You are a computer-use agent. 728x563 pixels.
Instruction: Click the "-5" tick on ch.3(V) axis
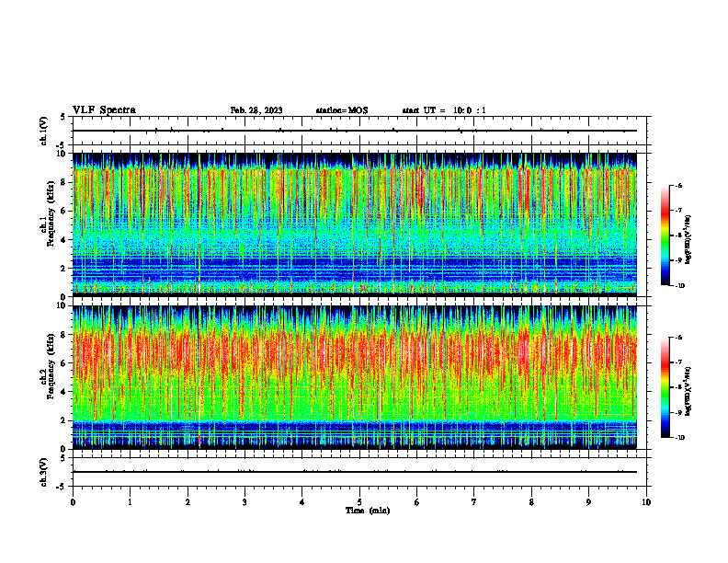point(63,487)
